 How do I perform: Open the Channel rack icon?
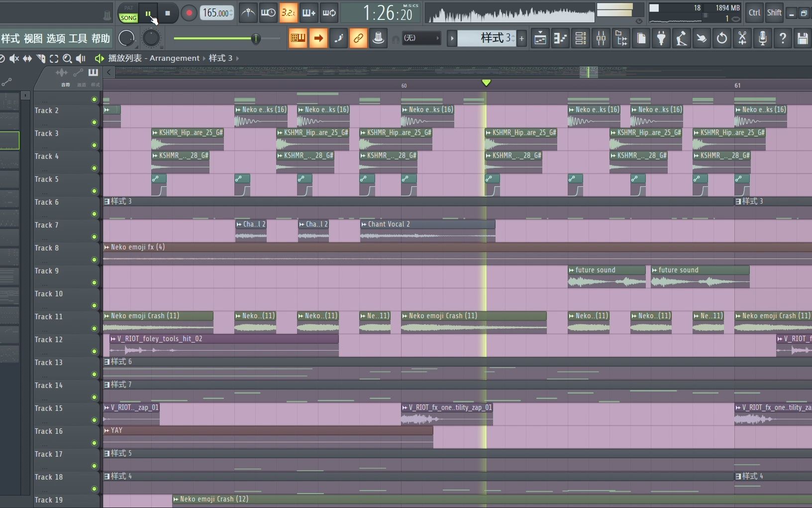pyautogui.click(x=581, y=38)
